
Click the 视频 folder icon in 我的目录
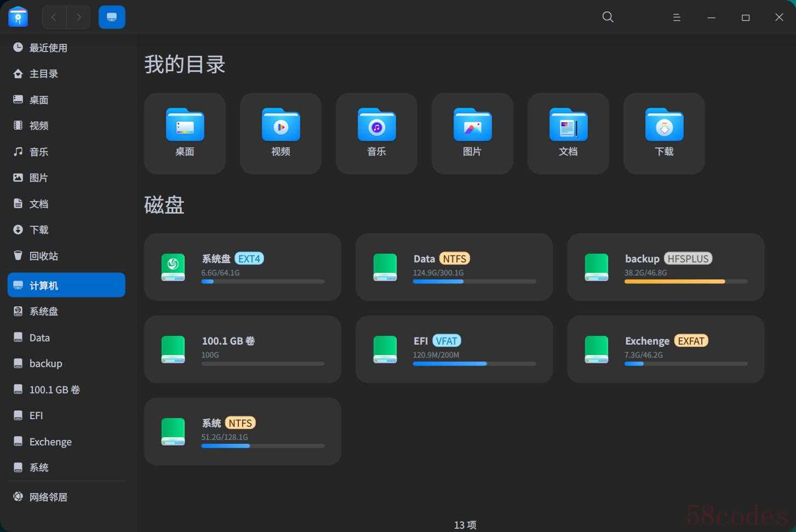pos(280,125)
